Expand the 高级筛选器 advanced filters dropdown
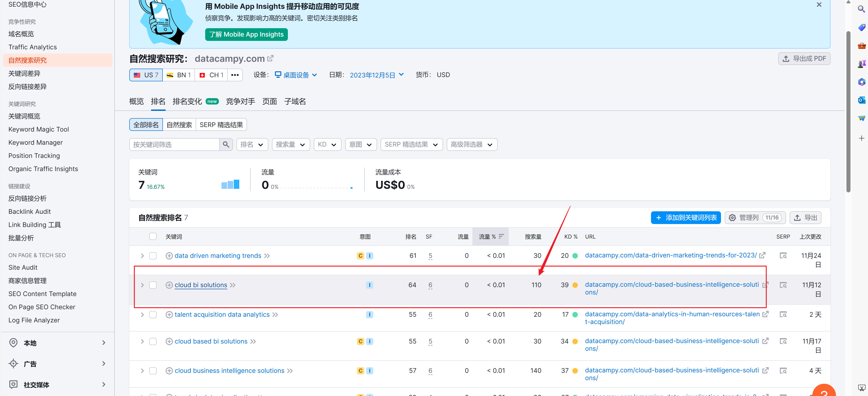The image size is (868, 396). [x=471, y=144]
